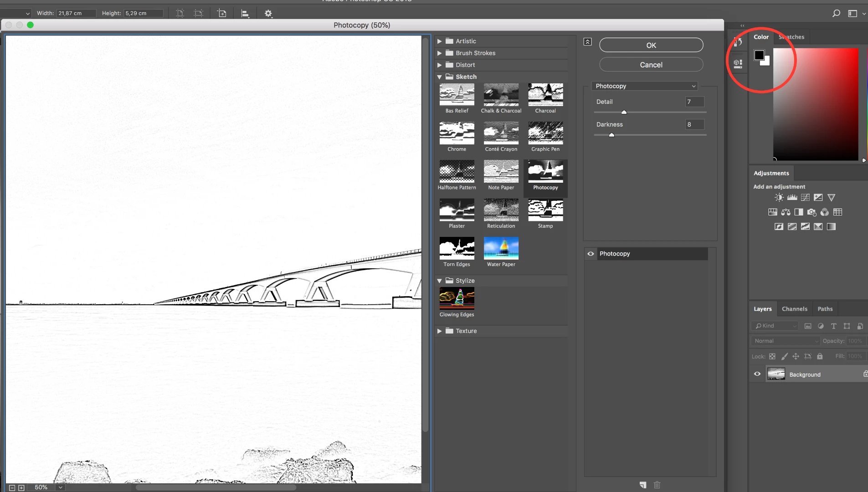Open the Adjustments tab
The image size is (868, 492).
(771, 173)
